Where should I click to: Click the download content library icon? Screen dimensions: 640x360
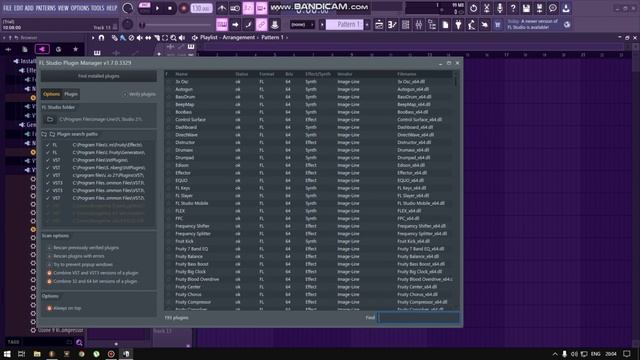(x=566, y=8)
